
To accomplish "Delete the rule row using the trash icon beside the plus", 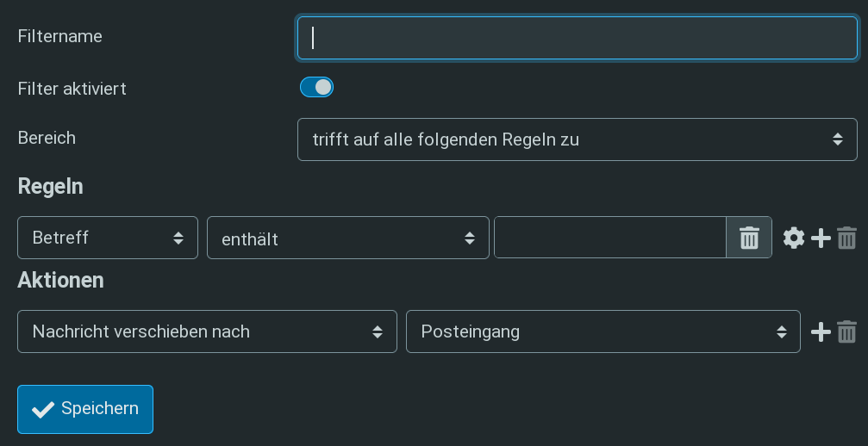I will 847,238.
